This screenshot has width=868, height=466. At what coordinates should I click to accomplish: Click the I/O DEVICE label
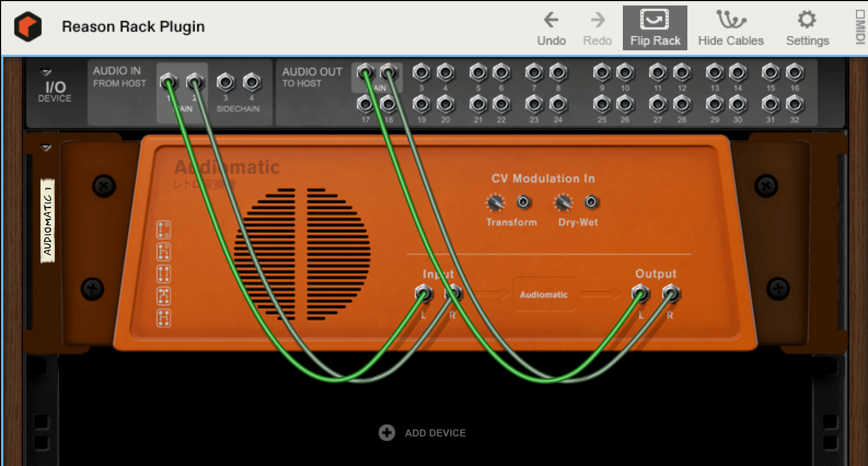click(55, 91)
